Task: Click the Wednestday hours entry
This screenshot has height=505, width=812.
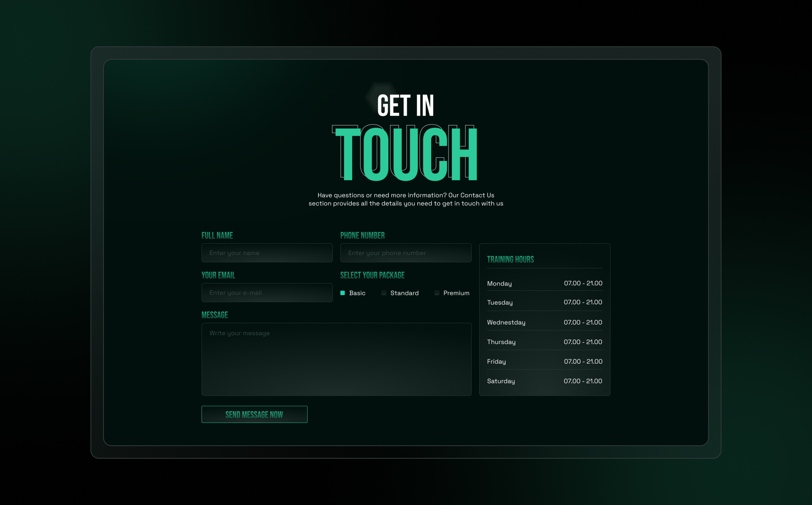Action: pyautogui.click(x=544, y=322)
